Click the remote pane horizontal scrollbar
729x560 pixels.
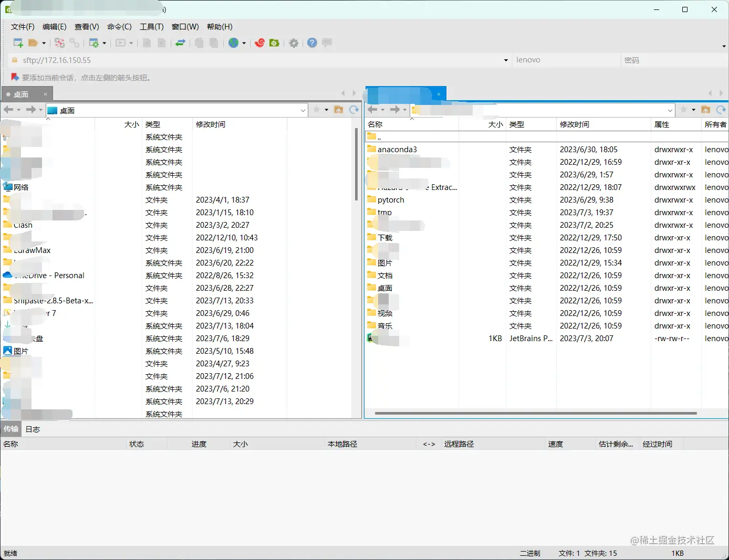[536, 413]
